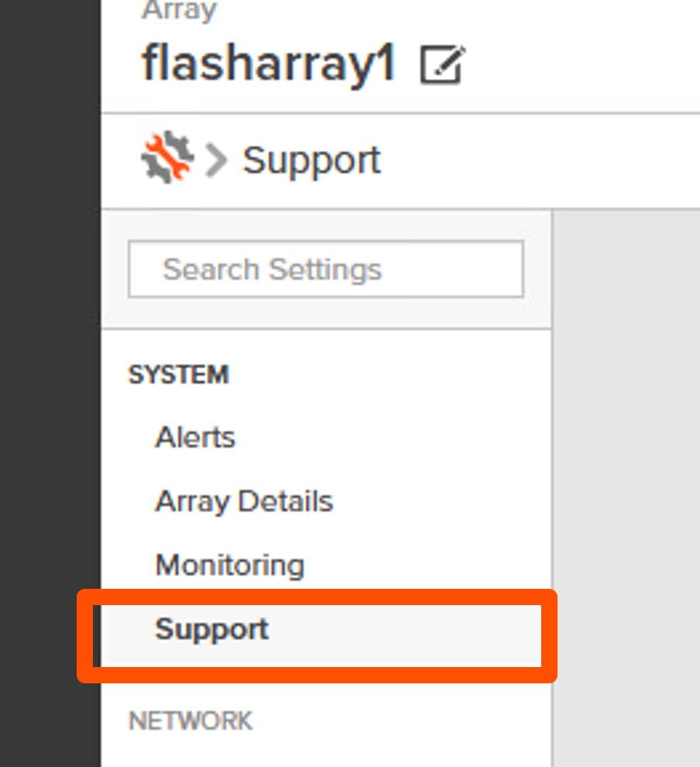The image size is (700, 767).
Task: Click the gray content pane on the right
Action: [x=626, y=465]
